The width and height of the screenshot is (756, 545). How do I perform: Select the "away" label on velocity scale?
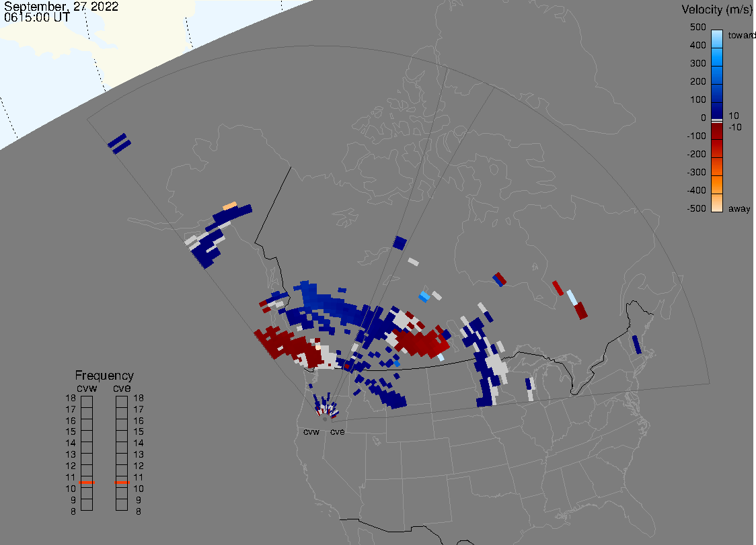[x=739, y=208]
